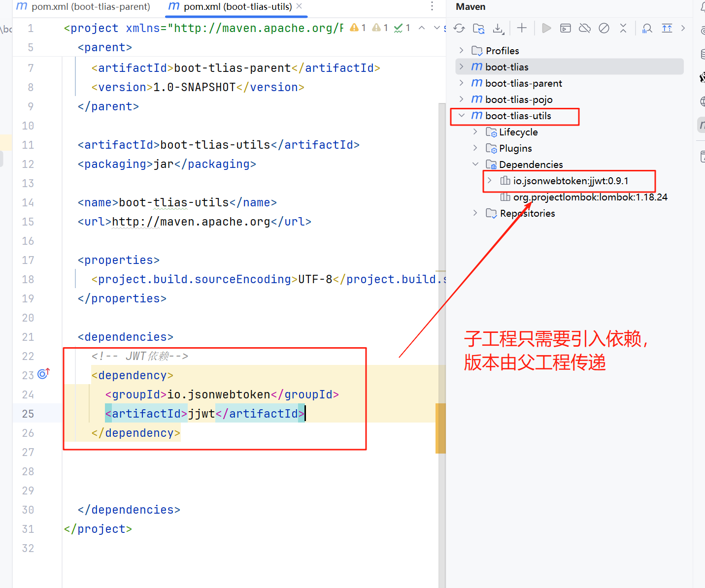Click the Maven tool window button on right sidebar

click(702, 125)
